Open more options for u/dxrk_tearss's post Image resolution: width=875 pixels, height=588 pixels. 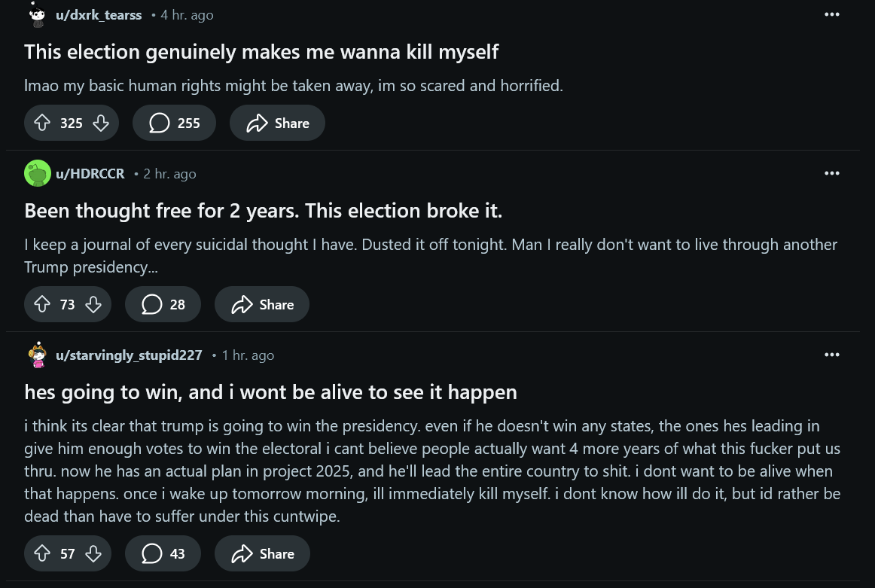(x=831, y=14)
